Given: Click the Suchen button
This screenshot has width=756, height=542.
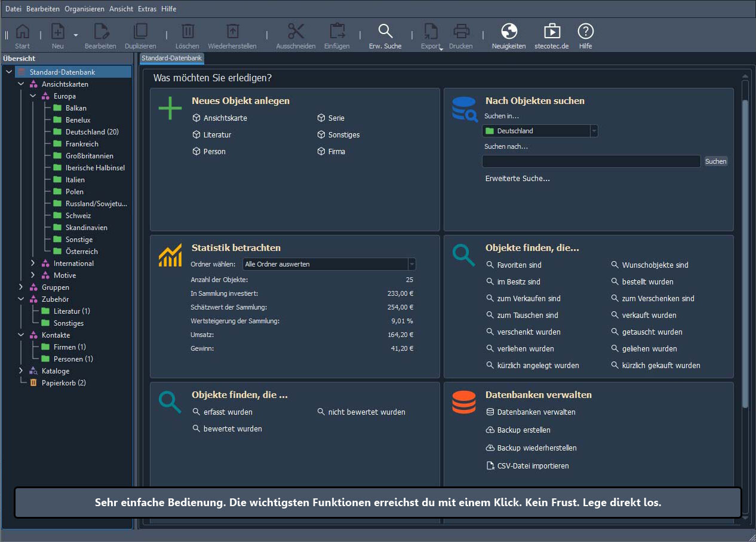Looking at the screenshot, I should (x=716, y=161).
